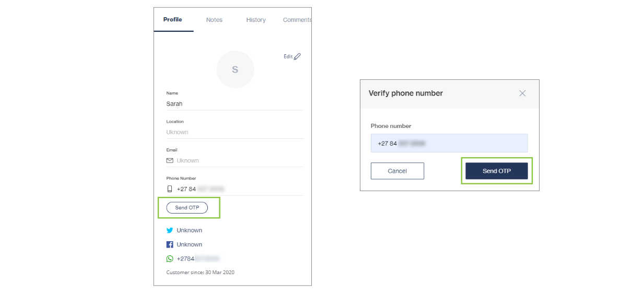Click the Name field showing Sarah
644x295 pixels.
pos(235,104)
